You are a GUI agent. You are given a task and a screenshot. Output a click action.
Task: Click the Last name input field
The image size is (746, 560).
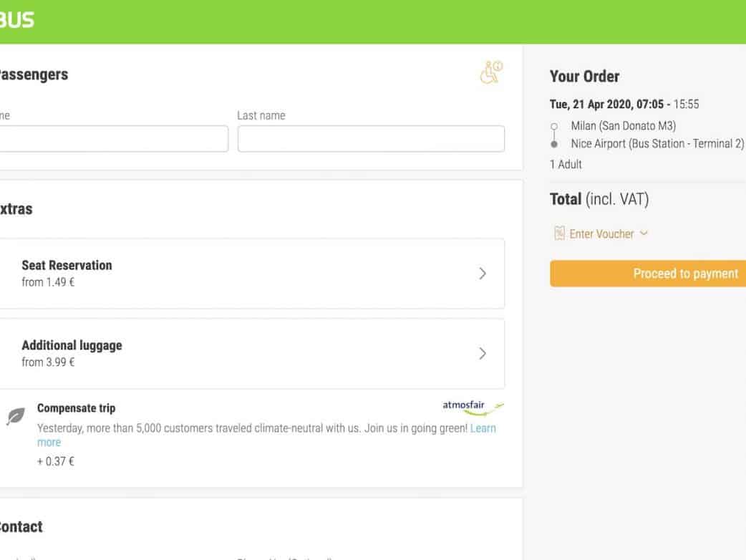pos(370,139)
